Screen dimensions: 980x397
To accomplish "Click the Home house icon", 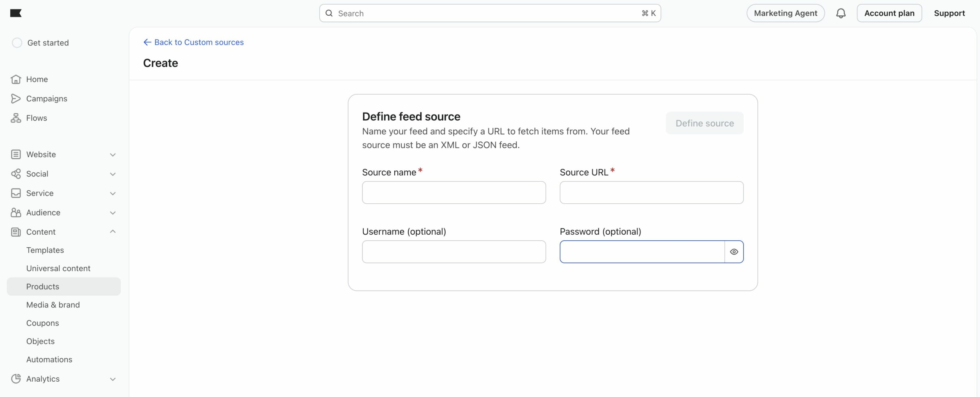I will pyautogui.click(x=16, y=79).
